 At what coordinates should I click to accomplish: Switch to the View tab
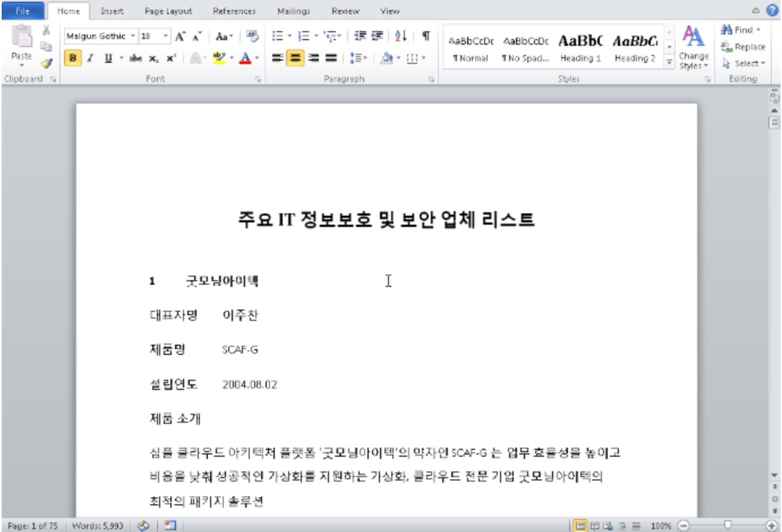click(390, 11)
